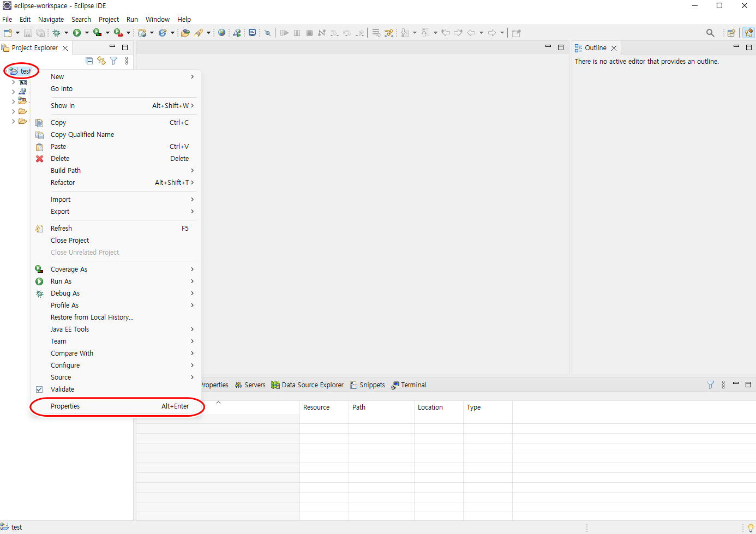Maximize the Outline view panel

point(749,47)
